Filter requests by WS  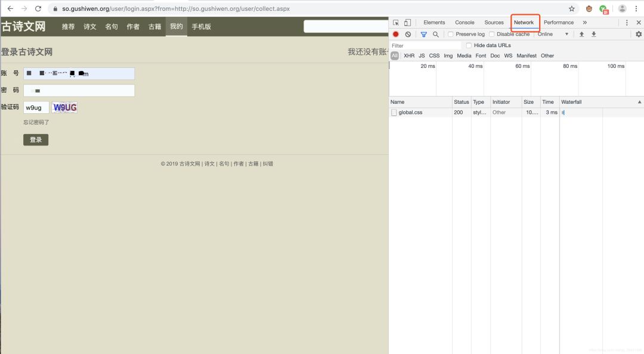tap(508, 55)
